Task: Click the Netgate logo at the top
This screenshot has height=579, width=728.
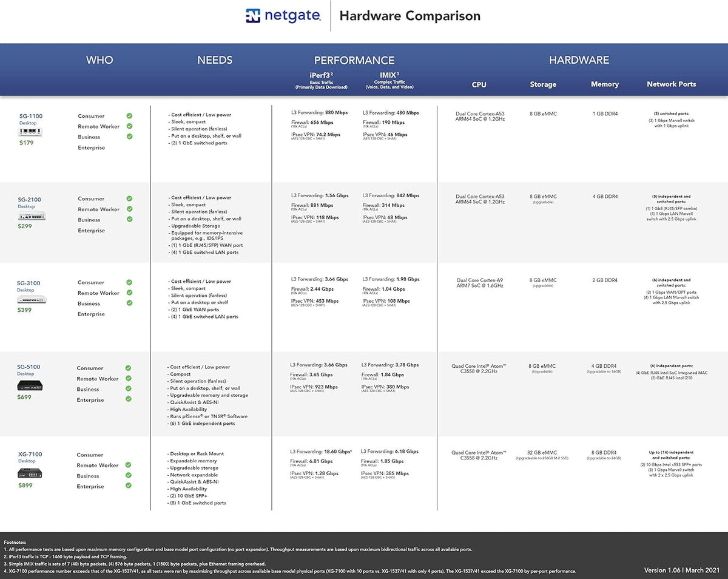Action: click(283, 16)
